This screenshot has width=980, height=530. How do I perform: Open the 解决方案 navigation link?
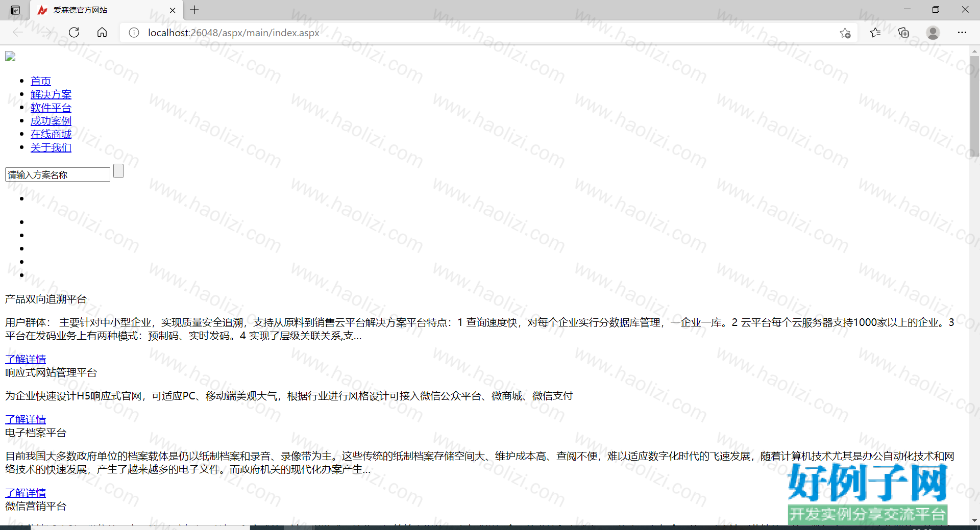pyautogui.click(x=51, y=94)
